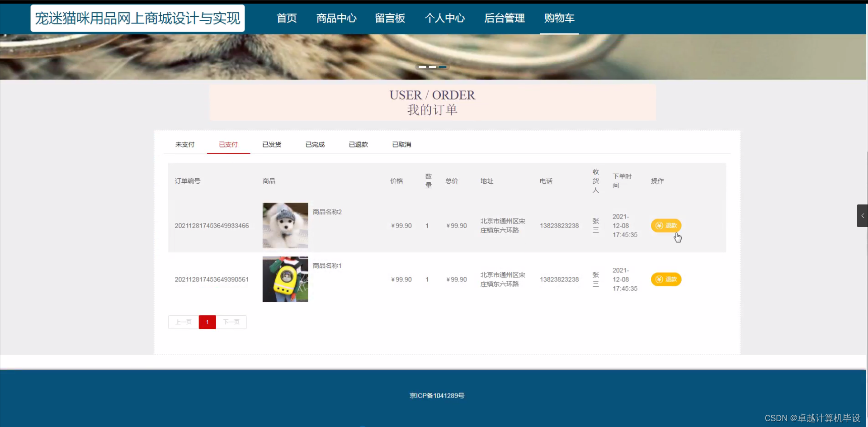Click the site logo banner 宠迷猫咪用品网上商城设计与实现

pyautogui.click(x=138, y=18)
